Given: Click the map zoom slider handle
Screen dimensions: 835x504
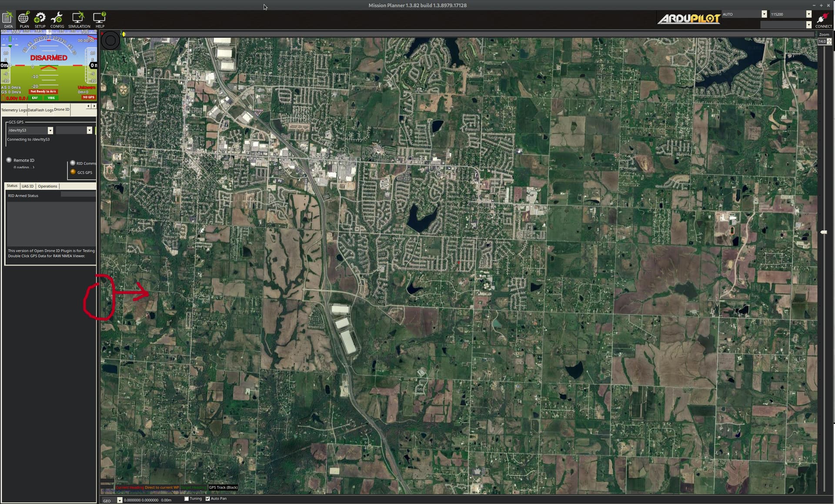Looking at the screenshot, I should tap(824, 233).
